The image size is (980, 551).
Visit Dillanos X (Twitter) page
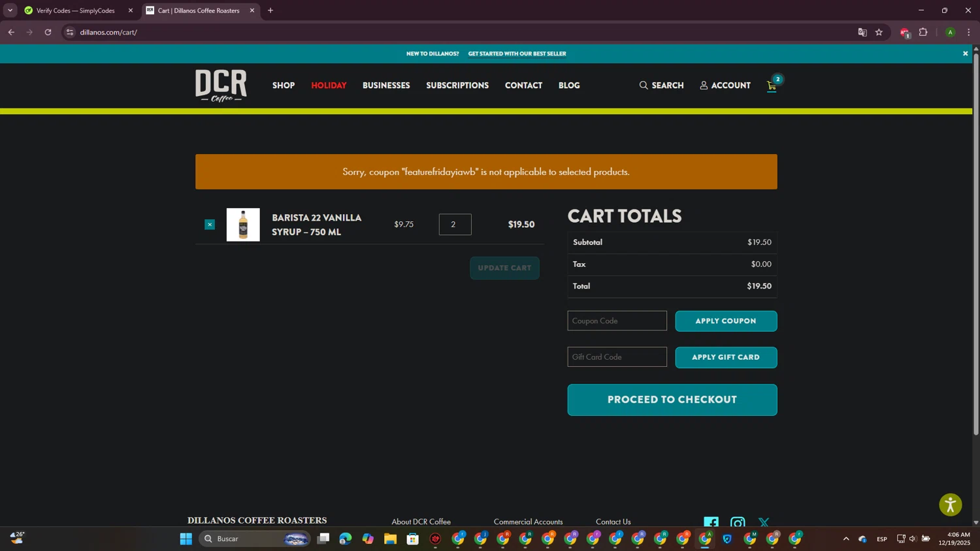(764, 522)
